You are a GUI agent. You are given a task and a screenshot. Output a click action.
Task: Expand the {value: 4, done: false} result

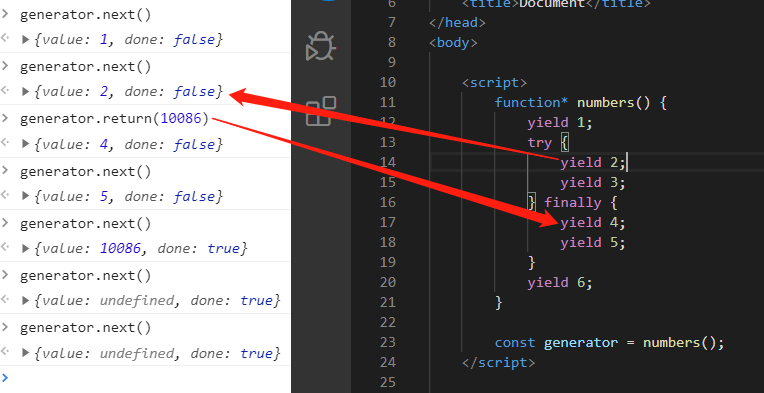pos(26,144)
